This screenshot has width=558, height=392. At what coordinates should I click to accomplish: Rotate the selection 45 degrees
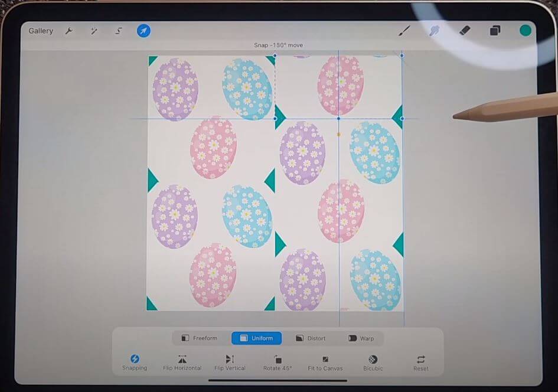click(x=278, y=362)
